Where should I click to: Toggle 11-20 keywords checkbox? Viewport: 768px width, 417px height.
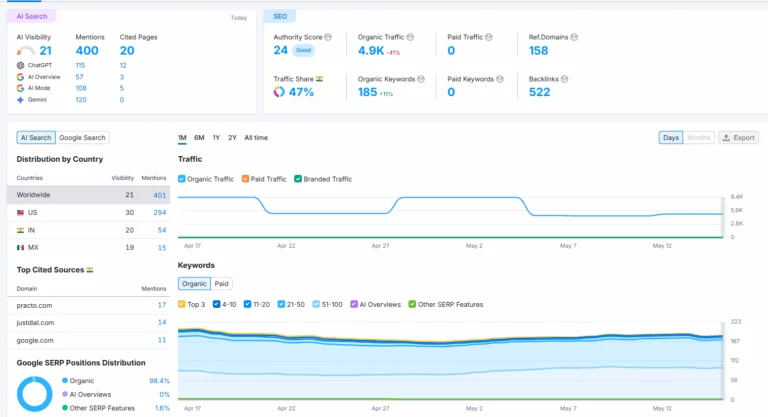[247, 304]
